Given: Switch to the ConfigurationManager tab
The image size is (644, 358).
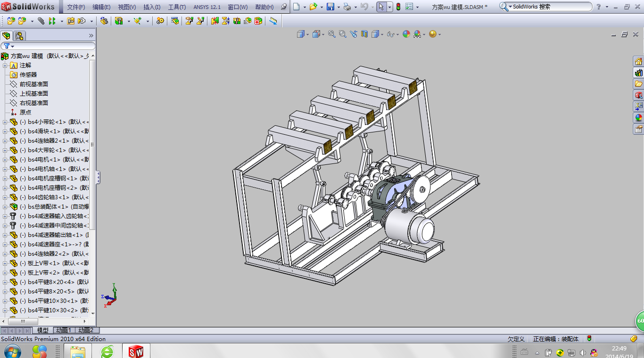Looking at the screenshot, I should tap(19, 36).
